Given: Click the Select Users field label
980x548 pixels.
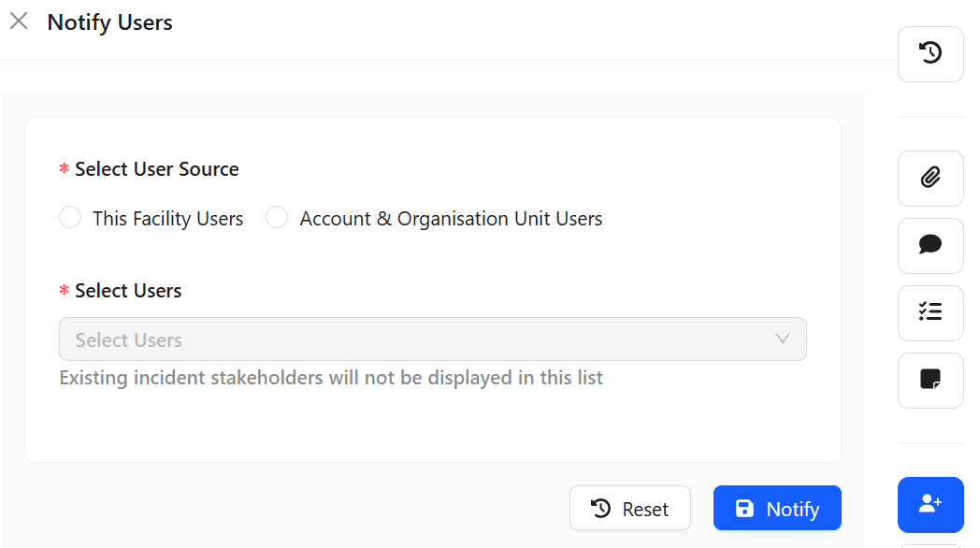Looking at the screenshot, I should [129, 290].
